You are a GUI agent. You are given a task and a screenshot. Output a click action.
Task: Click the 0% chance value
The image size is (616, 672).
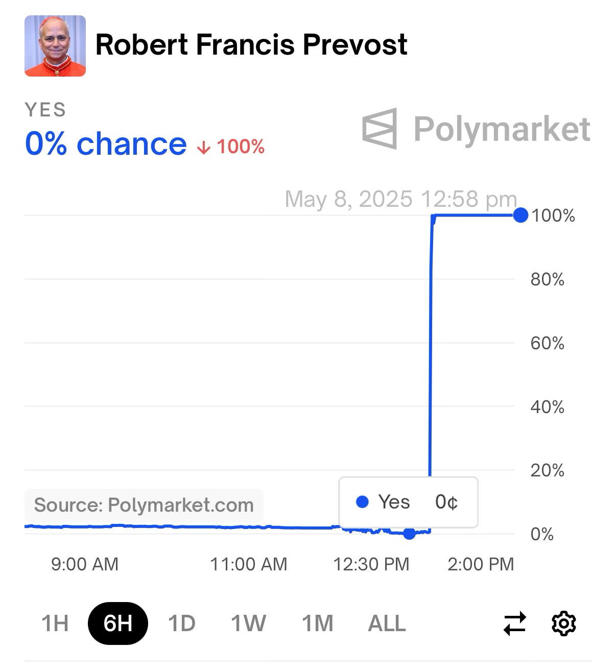106,144
